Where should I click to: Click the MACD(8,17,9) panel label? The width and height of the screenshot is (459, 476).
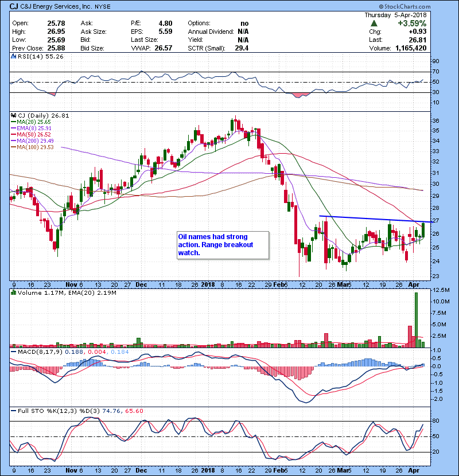click(40, 352)
